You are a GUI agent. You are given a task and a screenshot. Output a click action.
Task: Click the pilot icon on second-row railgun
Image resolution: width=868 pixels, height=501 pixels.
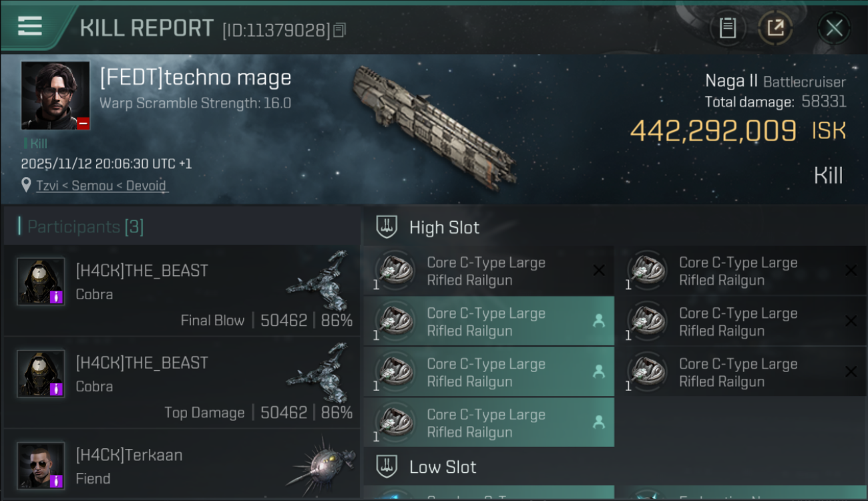599,321
